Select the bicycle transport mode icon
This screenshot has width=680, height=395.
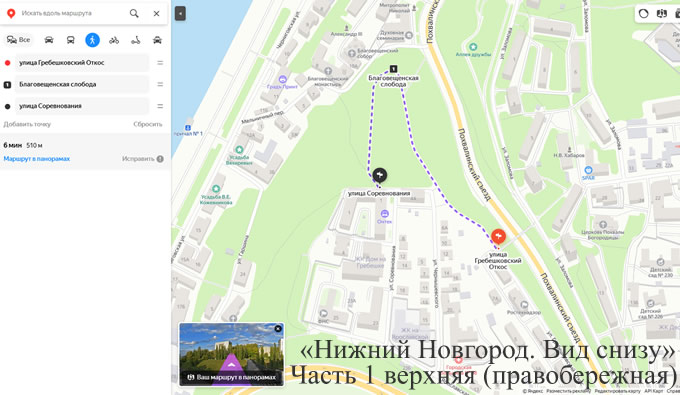point(114,40)
